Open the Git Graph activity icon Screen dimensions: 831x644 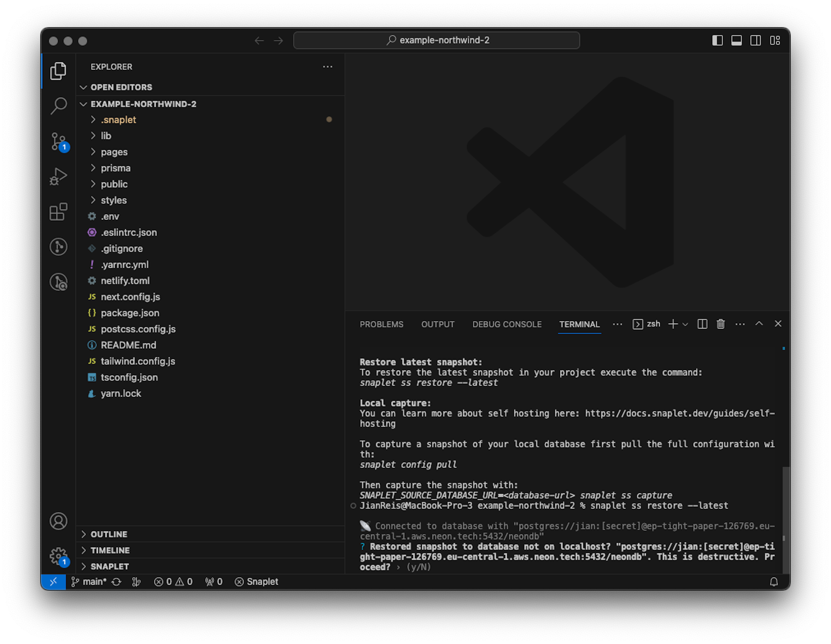tap(58, 247)
